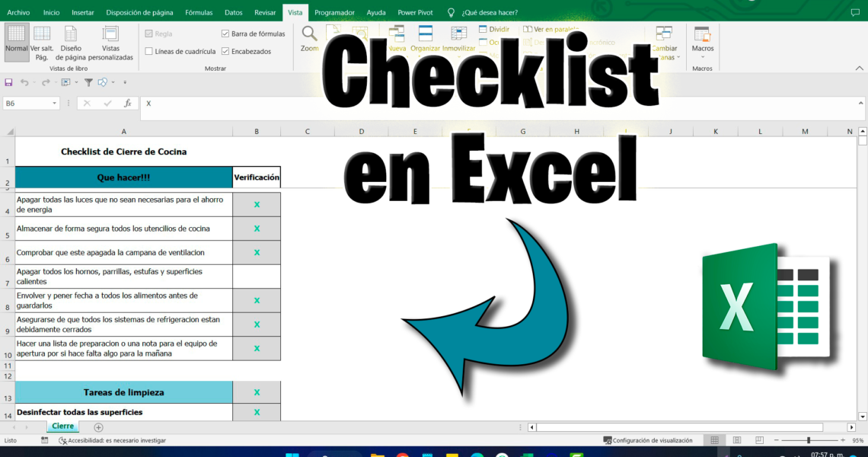Click the greyed-out Regla checkbox
Viewport: 868px width, 457px height.
149,34
